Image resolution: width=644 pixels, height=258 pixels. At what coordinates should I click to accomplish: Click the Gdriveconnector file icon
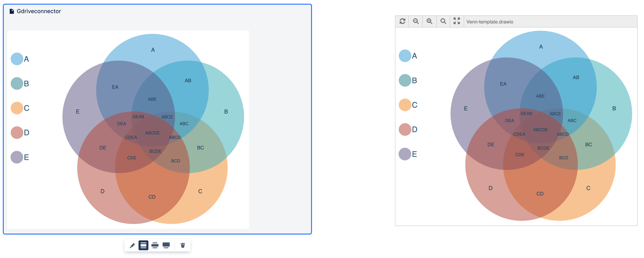click(x=12, y=11)
